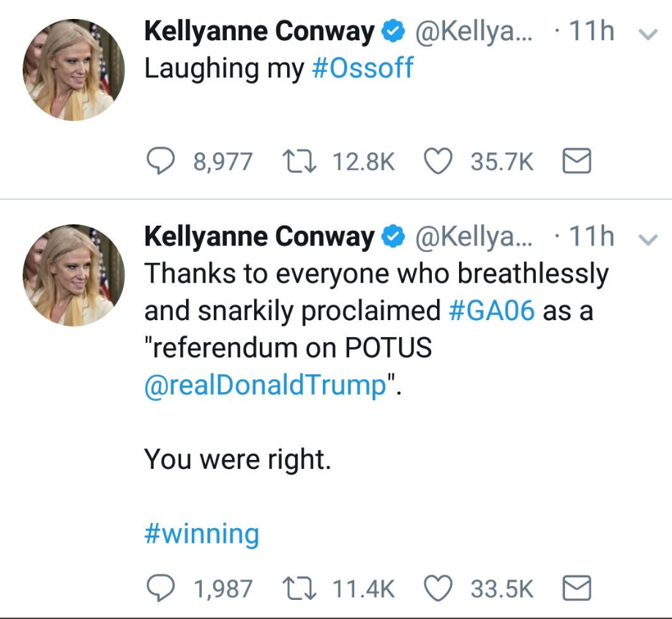Share the #winning tweet via message envelope
Image resolution: width=672 pixels, height=619 pixels.
pyautogui.click(x=576, y=588)
